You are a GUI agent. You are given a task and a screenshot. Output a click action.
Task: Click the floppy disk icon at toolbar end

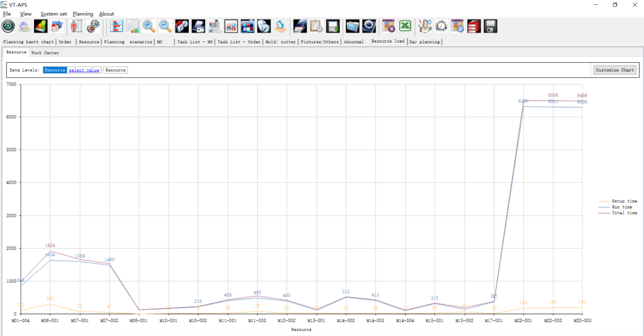491,26
